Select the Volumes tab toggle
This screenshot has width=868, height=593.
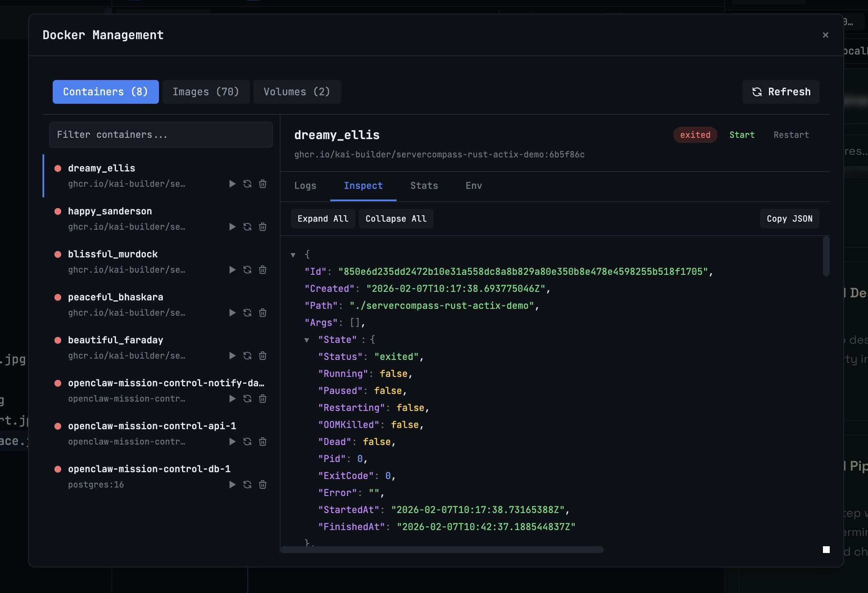297,91
